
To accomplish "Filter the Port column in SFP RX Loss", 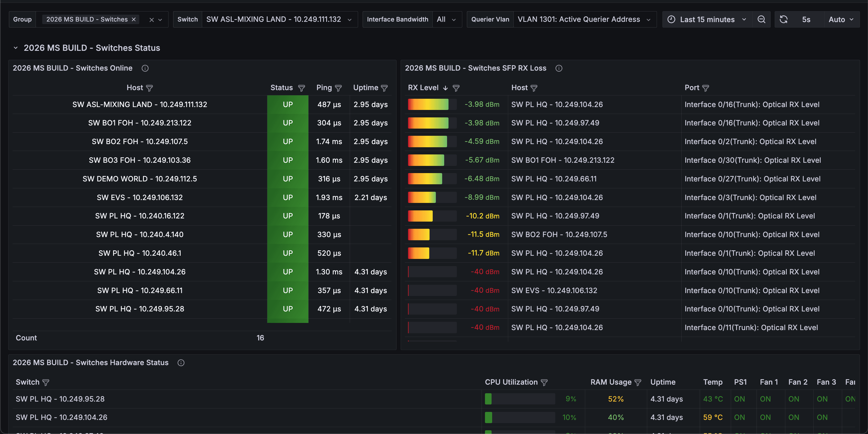I will coord(705,88).
